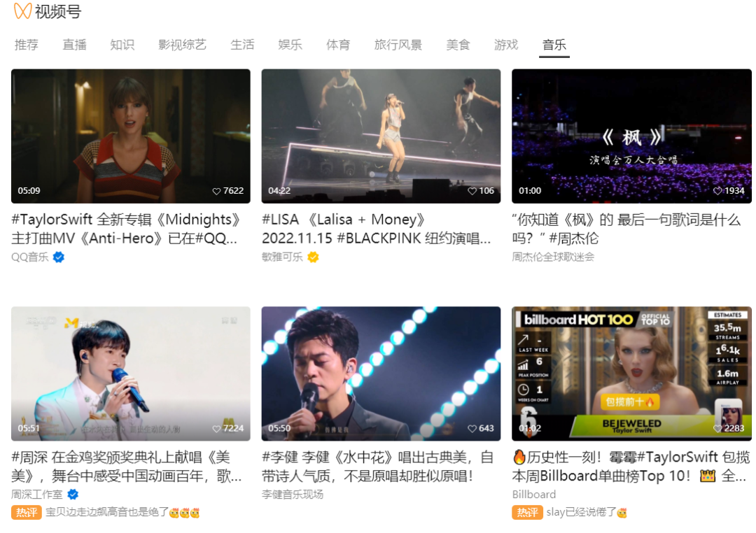Screen dimensions: 756x533
Task: Play the 周深 singing thumbnail
Action: click(131, 374)
